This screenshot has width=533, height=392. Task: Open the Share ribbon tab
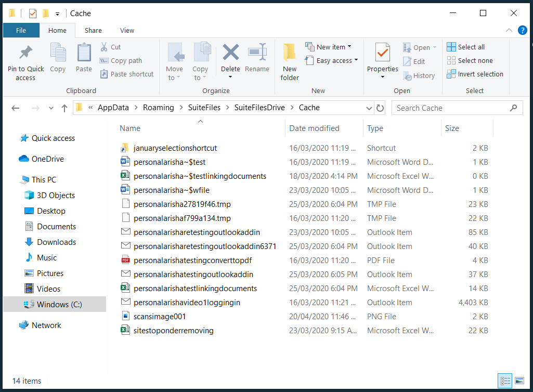coord(93,30)
